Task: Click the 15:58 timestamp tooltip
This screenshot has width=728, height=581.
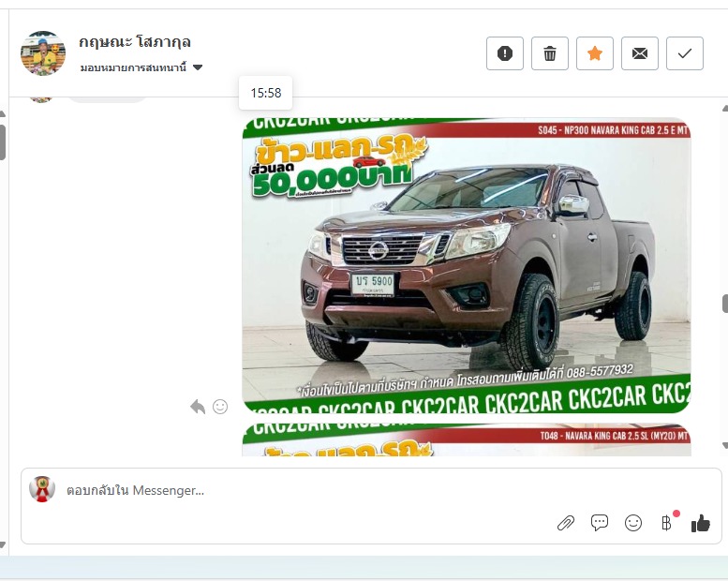Action: [265, 93]
